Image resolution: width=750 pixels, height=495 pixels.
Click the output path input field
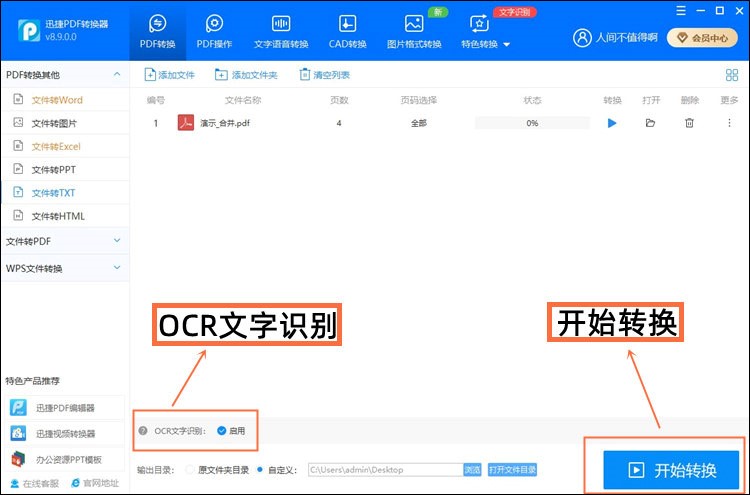[x=386, y=470]
